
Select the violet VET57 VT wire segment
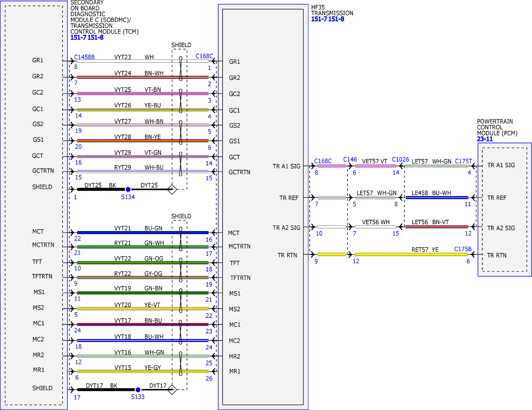375,166
